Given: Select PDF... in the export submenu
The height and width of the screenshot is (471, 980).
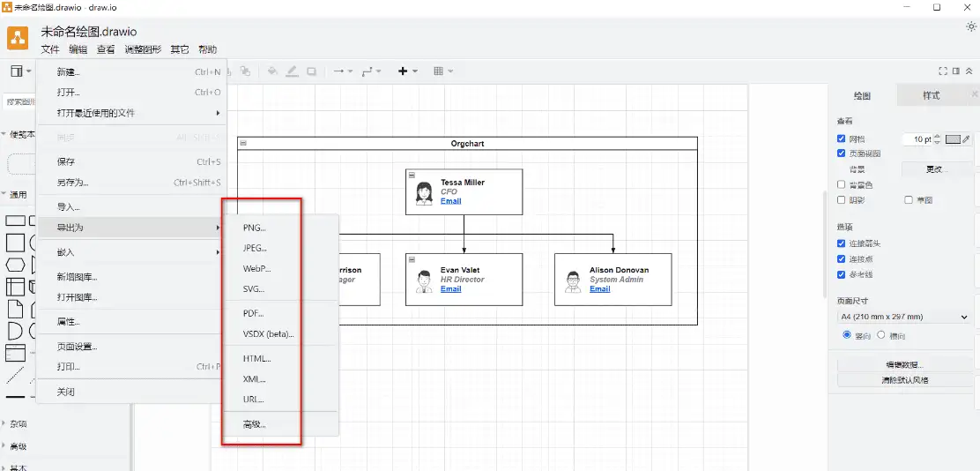Looking at the screenshot, I should point(254,313).
